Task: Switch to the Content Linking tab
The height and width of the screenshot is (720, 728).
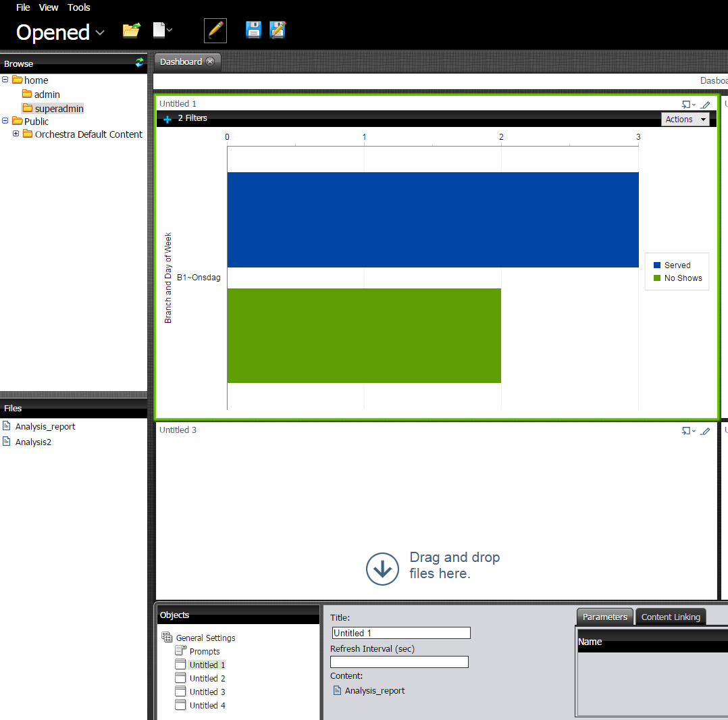Action: 671,617
